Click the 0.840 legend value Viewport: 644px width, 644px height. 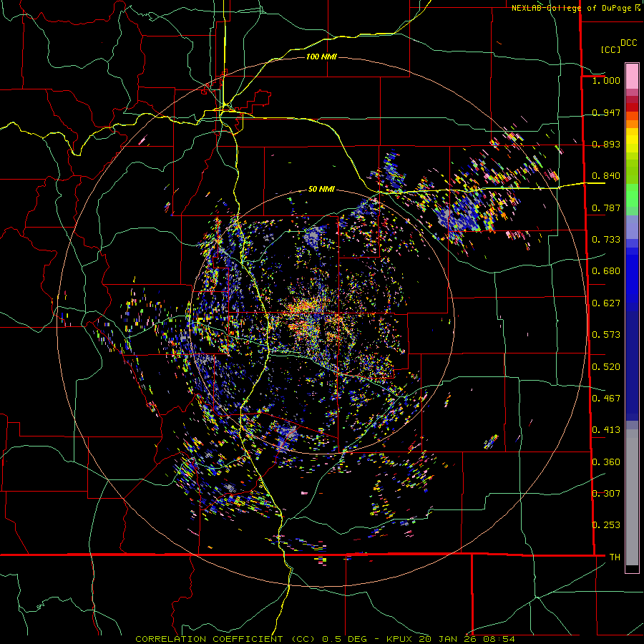point(606,176)
